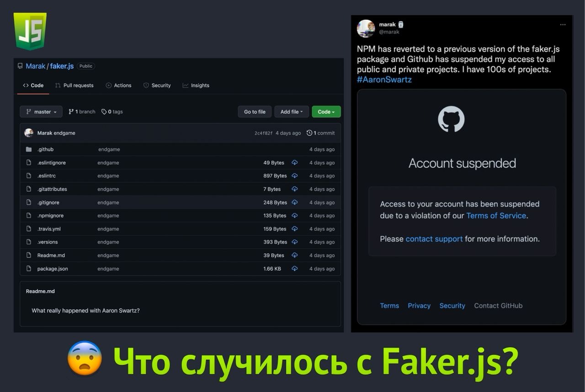
Task: Follow the contact support link
Action: 434,239
